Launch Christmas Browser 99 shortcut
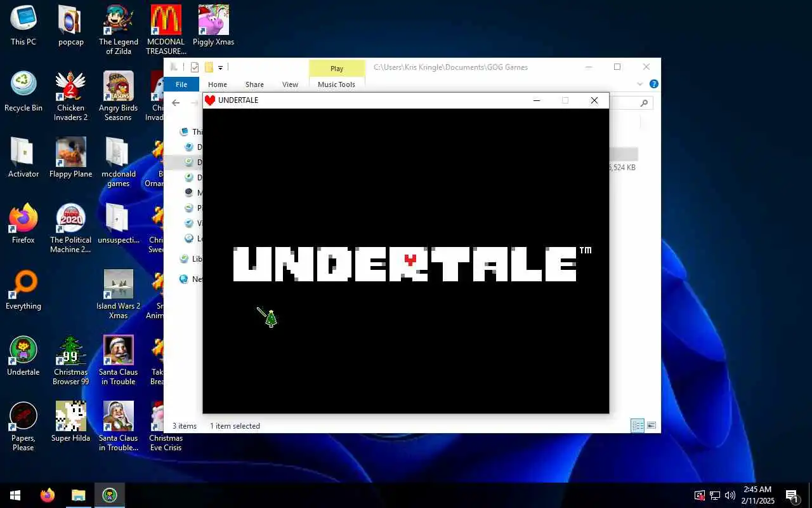The height and width of the screenshot is (508, 812). [70, 361]
